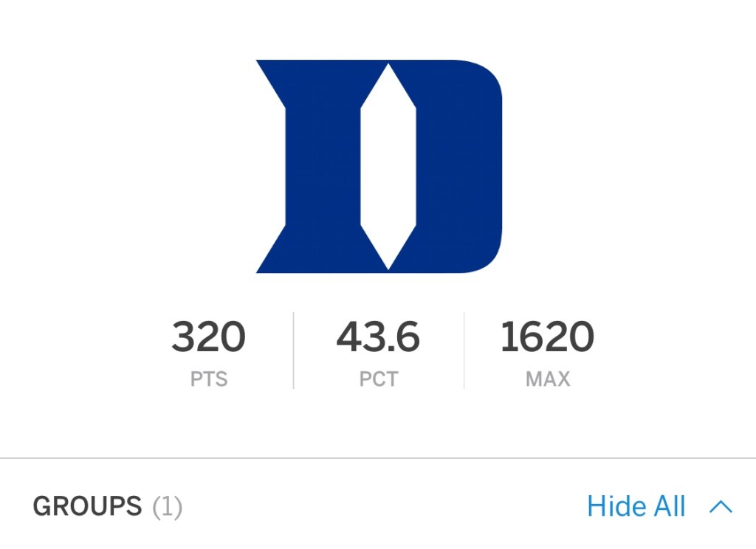Click the horizontal separator above GROUPS
Screen dimensions: 756x549
(378, 458)
